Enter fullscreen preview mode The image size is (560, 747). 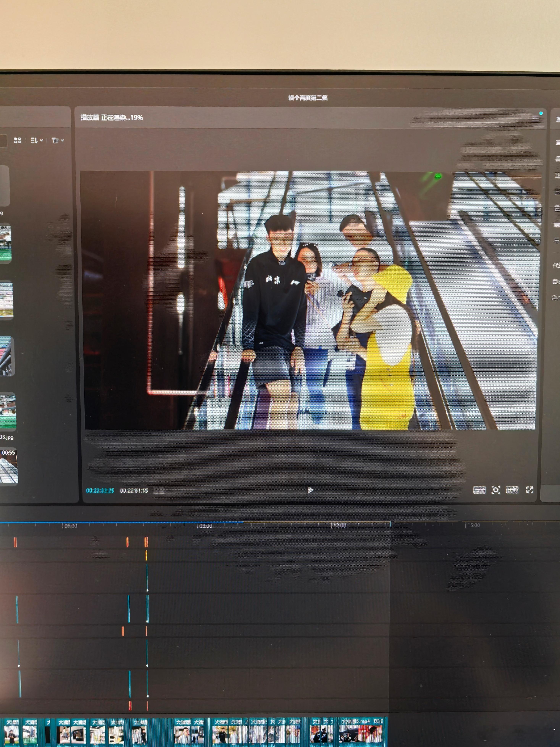point(530,490)
